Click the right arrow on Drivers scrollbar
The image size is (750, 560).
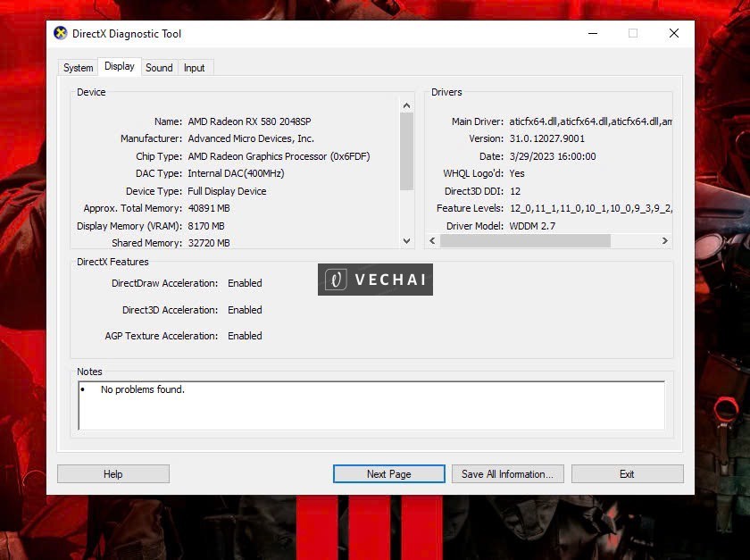[664, 241]
